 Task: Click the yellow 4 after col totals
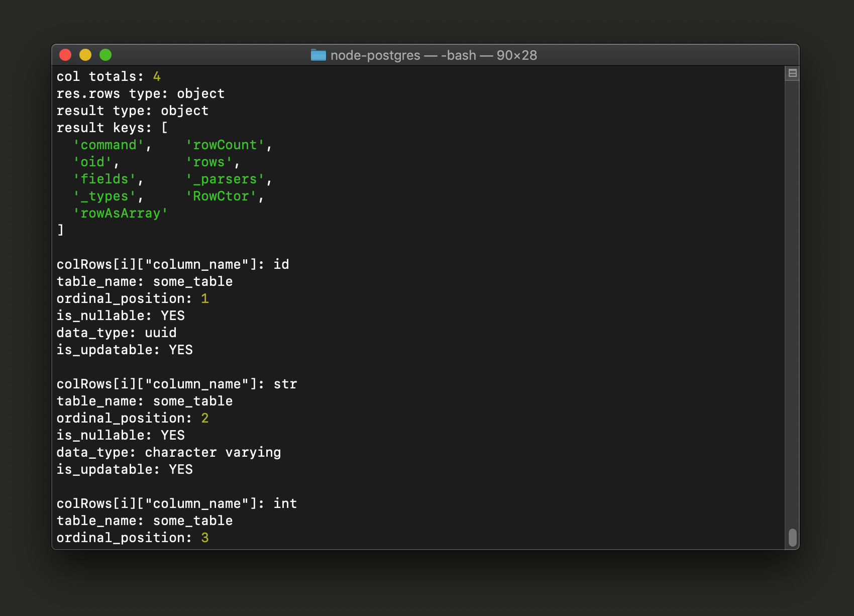pos(156,76)
